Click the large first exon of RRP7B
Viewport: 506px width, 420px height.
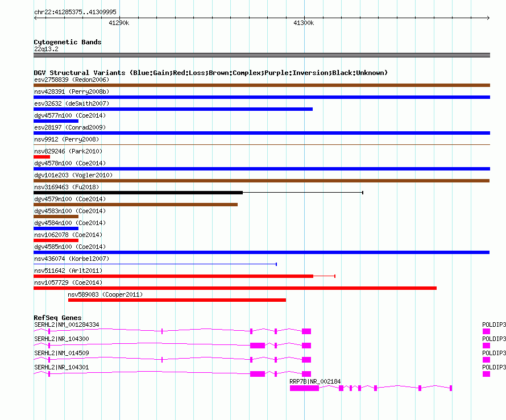[304, 388]
